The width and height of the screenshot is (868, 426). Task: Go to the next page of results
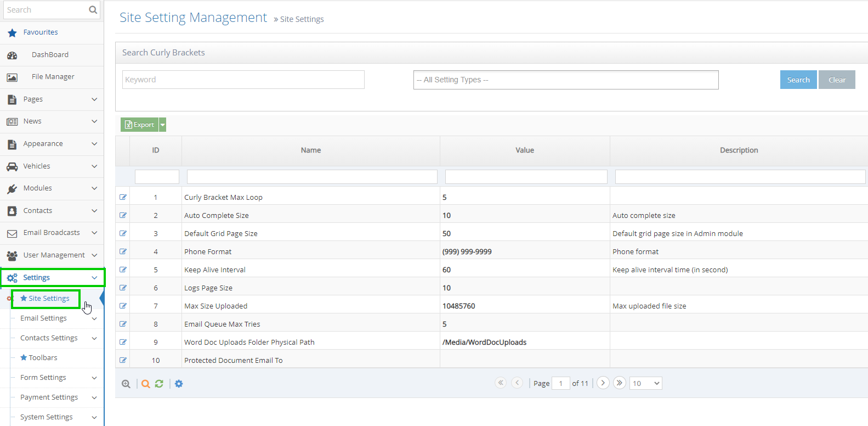pyautogui.click(x=603, y=383)
